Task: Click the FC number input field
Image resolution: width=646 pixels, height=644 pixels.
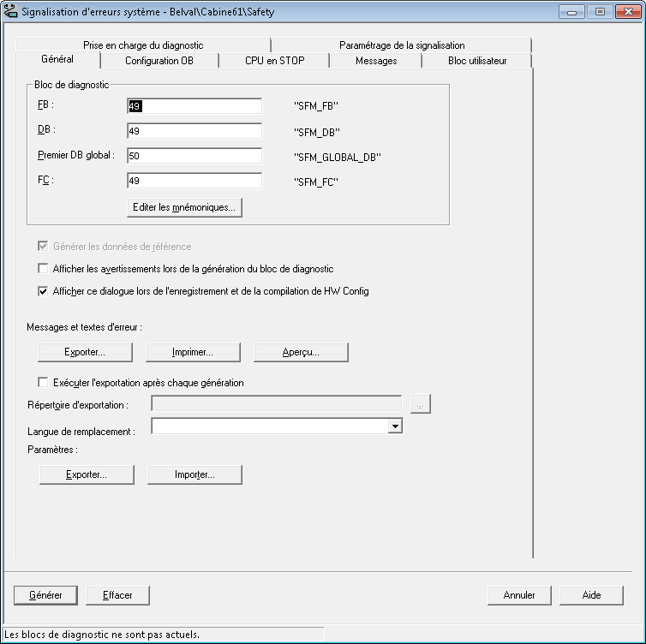Action: pos(194,181)
